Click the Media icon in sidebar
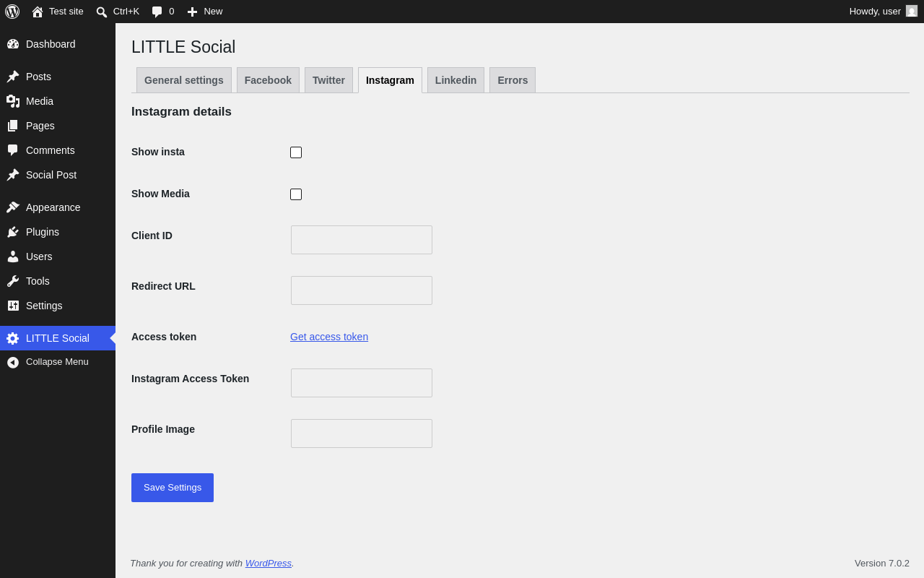 click(13, 101)
